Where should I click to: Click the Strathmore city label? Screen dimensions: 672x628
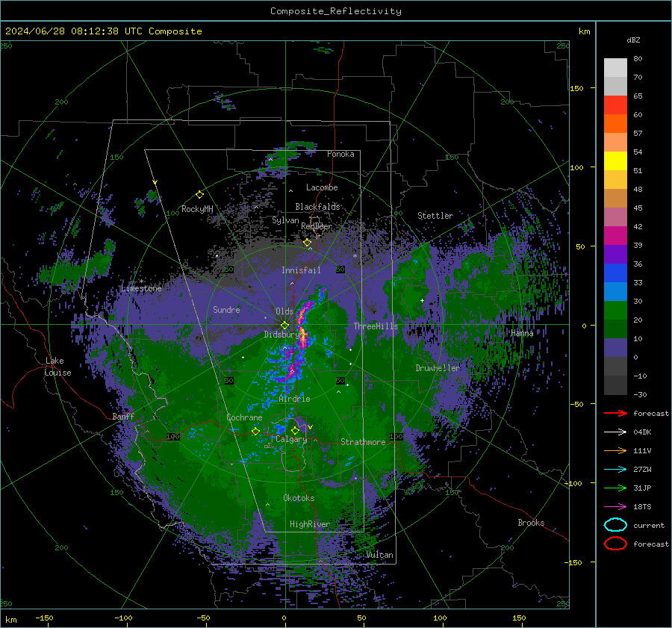click(363, 442)
